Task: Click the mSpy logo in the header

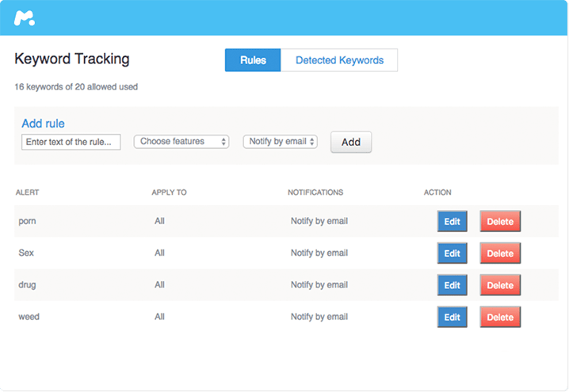Action: click(x=25, y=18)
